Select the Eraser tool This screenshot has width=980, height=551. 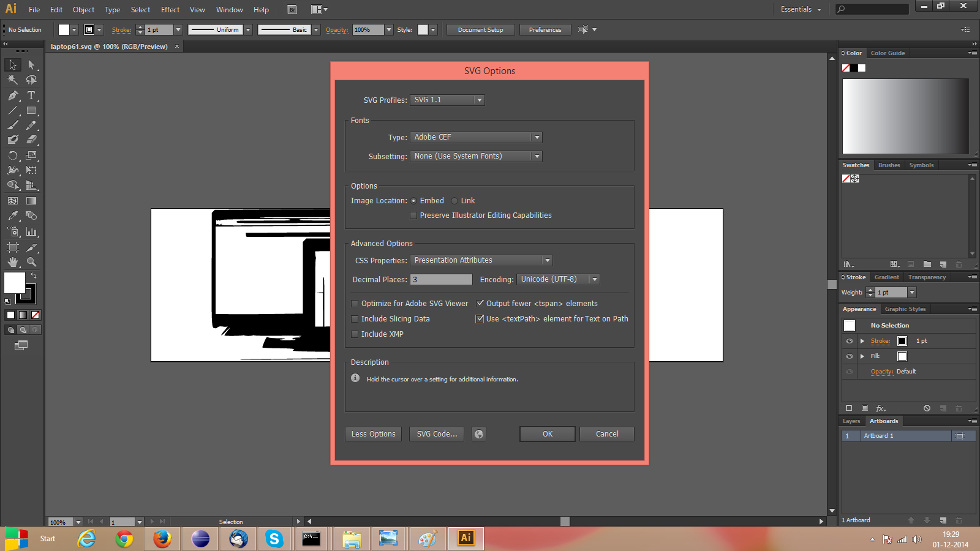[x=31, y=140]
